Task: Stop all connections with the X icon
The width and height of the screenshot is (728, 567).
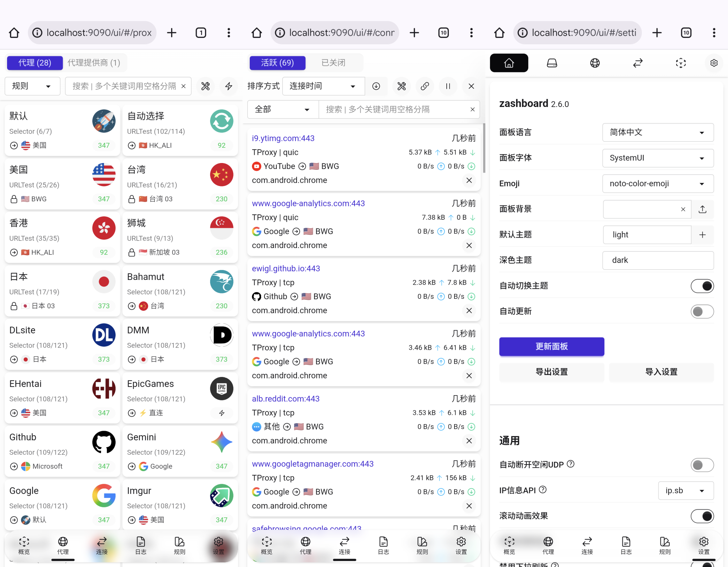Action: click(x=471, y=86)
